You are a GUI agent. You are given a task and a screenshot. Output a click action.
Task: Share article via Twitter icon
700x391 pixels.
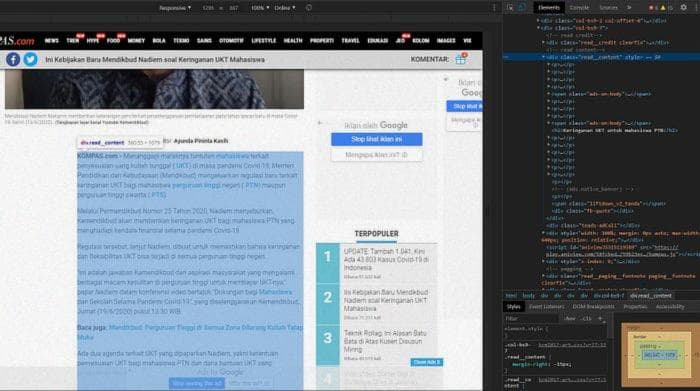click(30, 59)
